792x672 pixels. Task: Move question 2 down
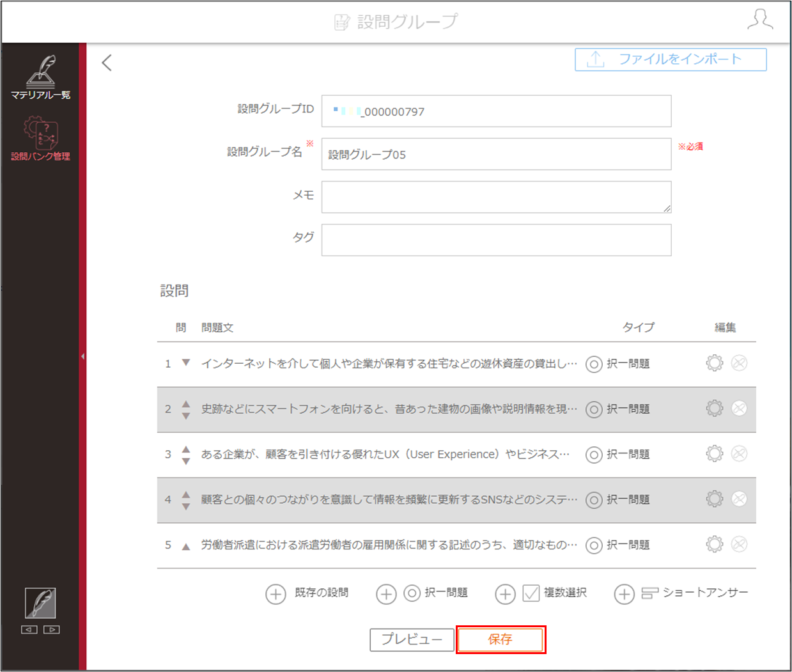186,416
